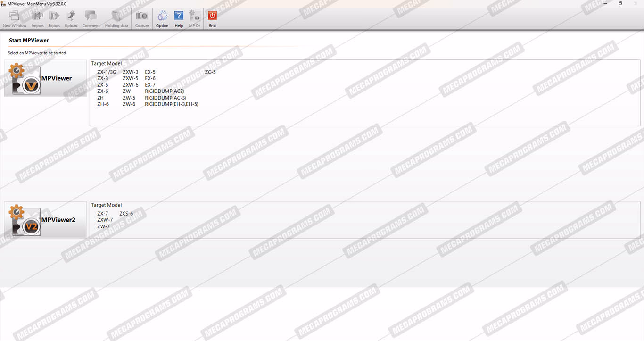This screenshot has width=644, height=341.
Task: Open a New Window from toolbar
Action: point(14,18)
